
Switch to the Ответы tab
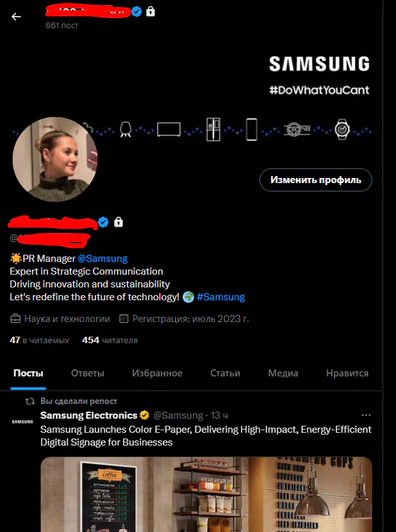tap(88, 373)
